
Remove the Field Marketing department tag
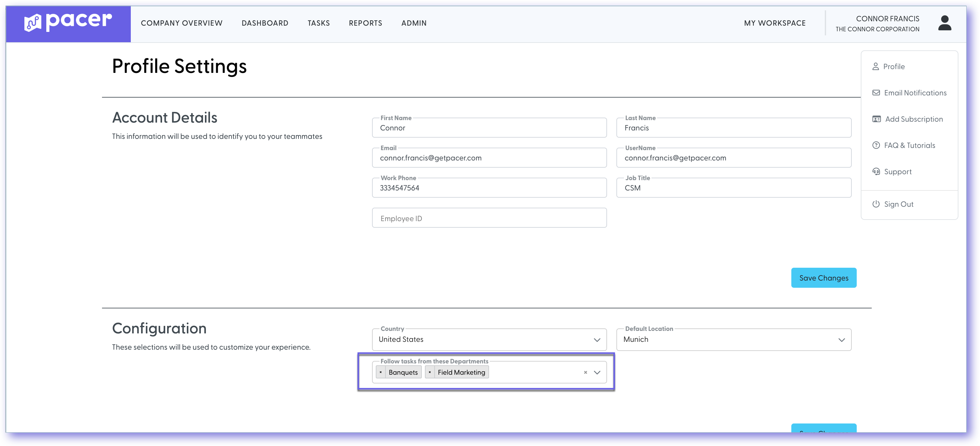(x=430, y=372)
